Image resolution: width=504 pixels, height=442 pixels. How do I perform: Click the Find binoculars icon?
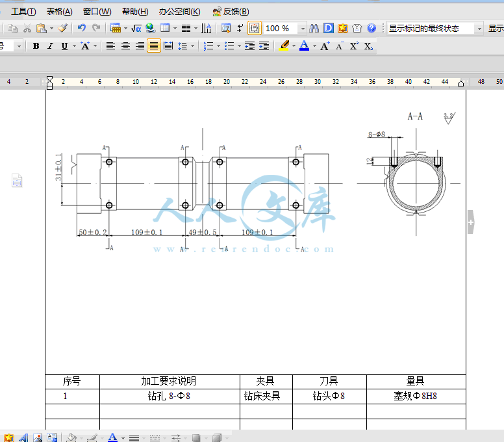pyautogui.click(x=314, y=29)
